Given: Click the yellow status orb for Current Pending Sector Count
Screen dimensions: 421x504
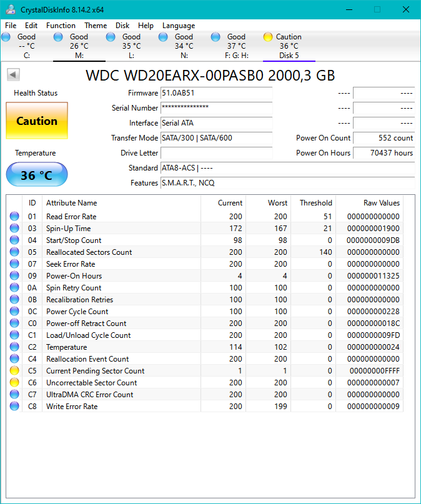Looking at the screenshot, I should point(14,371).
